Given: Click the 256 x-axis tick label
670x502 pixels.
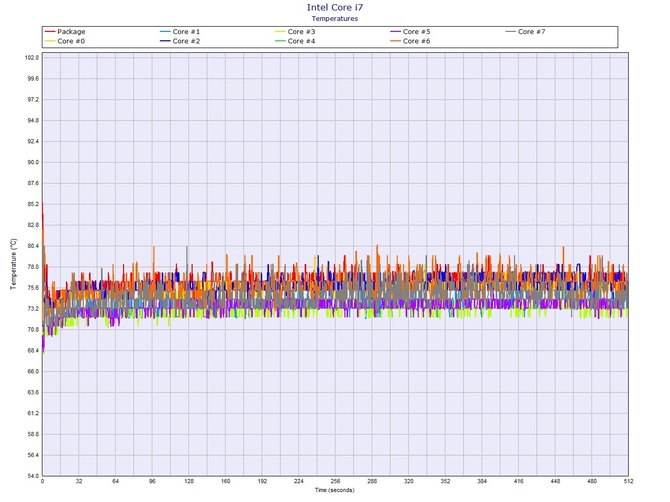Looking at the screenshot, I should pos(335,481).
